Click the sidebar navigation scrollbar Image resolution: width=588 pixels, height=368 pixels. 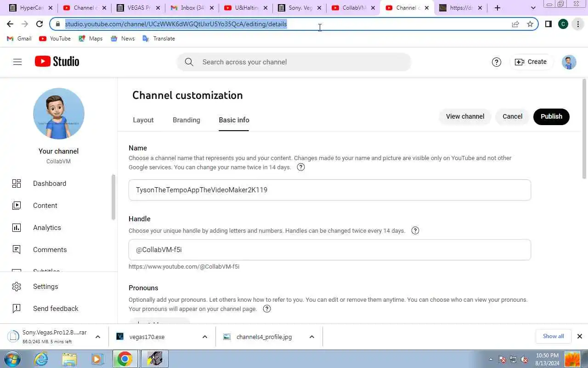113,198
